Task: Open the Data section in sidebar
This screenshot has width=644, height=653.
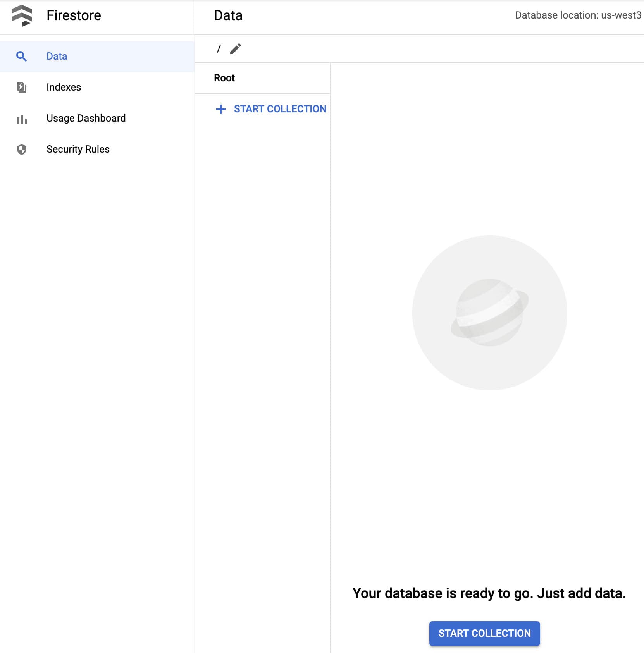Action: click(x=97, y=57)
